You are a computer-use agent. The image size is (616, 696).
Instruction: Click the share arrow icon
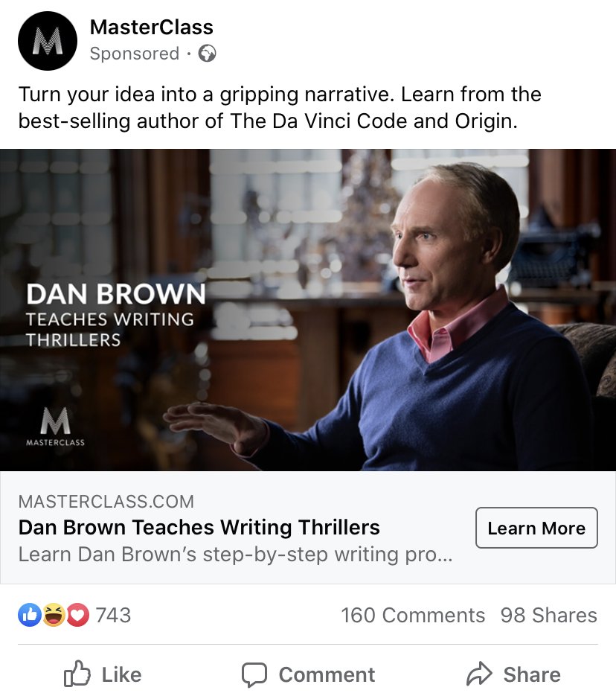(x=479, y=674)
